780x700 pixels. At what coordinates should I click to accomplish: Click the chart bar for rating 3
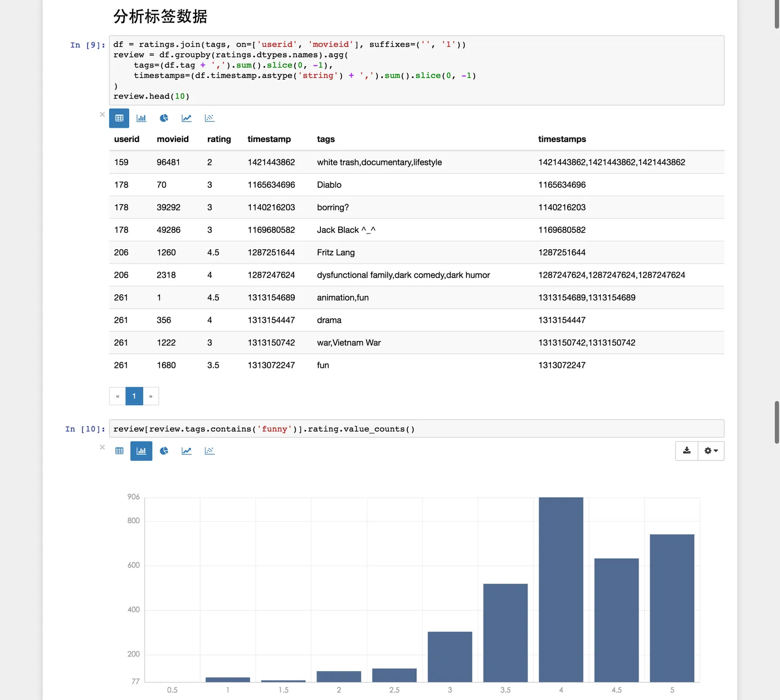click(450, 657)
